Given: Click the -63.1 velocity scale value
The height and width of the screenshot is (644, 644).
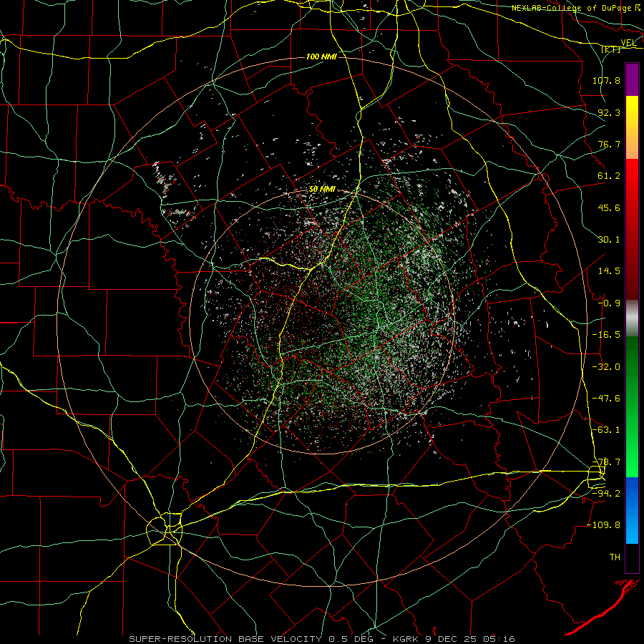Looking at the screenshot, I should [606, 430].
